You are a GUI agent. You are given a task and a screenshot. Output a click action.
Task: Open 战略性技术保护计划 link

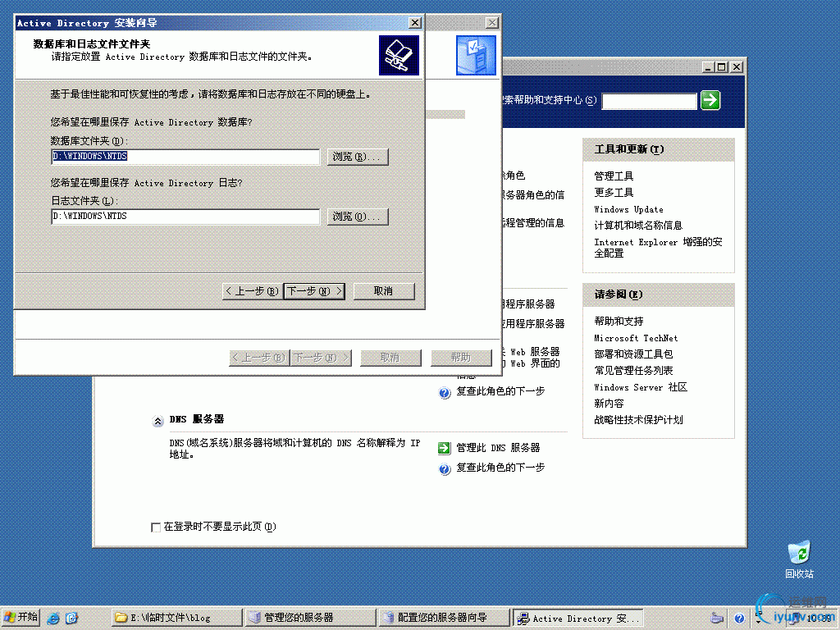pos(638,420)
